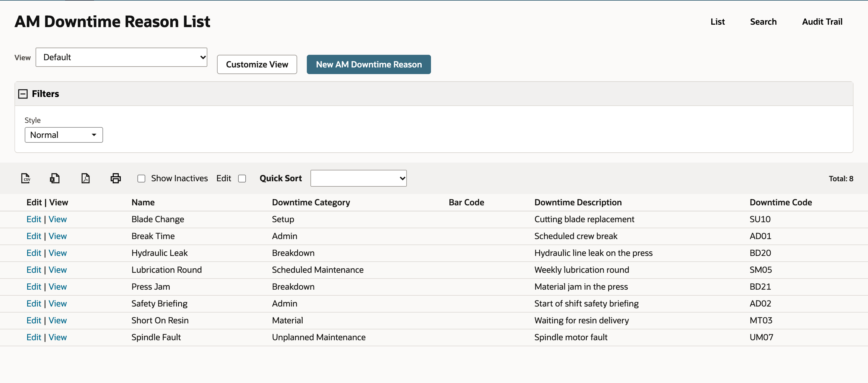The height and width of the screenshot is (383, 868).
Task: Click the Material category cell
Action: [x=288, y=320]
